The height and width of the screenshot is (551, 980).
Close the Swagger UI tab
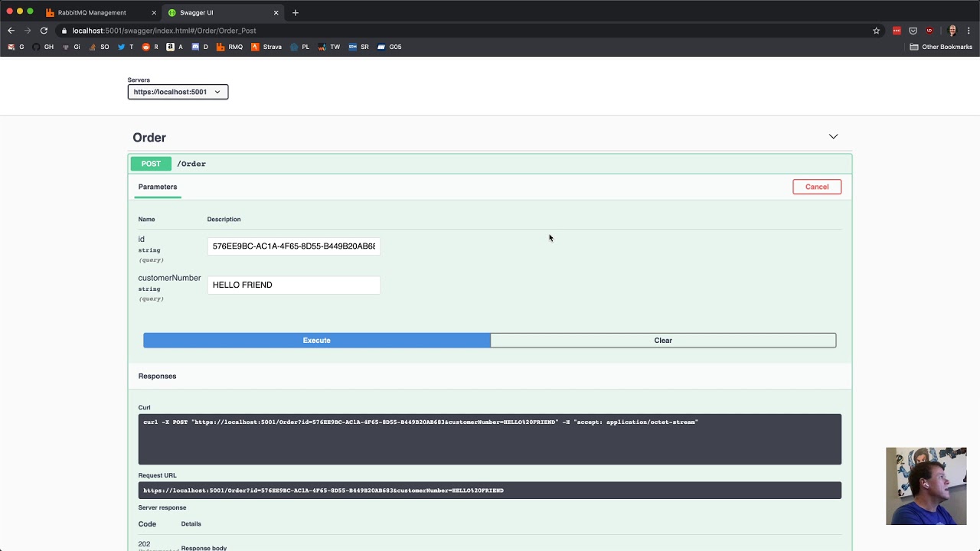tap(276, 12)
